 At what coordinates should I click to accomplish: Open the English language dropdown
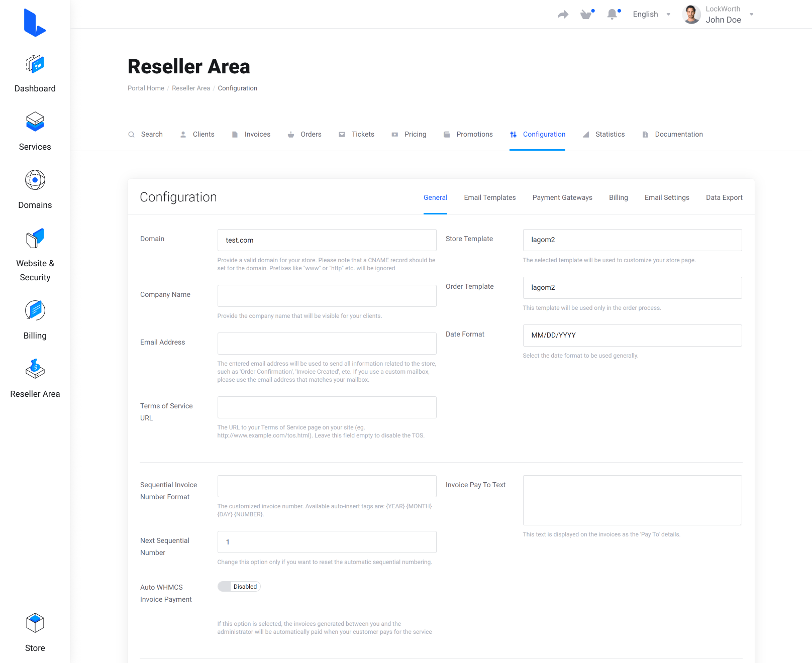click(x=651, y=15)
